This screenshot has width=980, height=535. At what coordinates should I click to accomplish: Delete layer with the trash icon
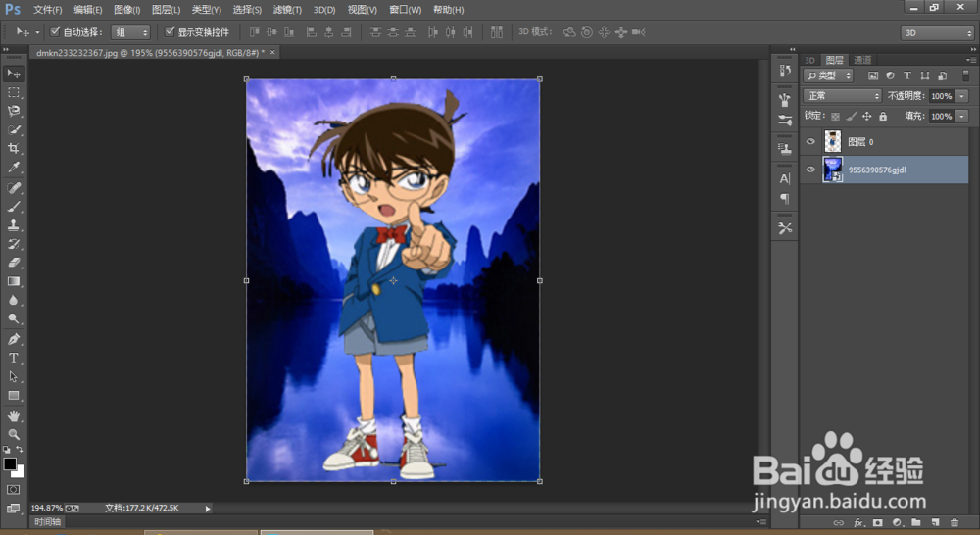pyautogui.click(x=954, y=522)
